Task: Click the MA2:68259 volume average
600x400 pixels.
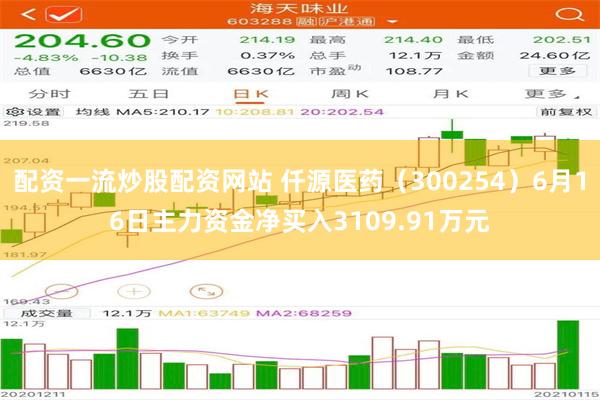Action: (304, 313)
